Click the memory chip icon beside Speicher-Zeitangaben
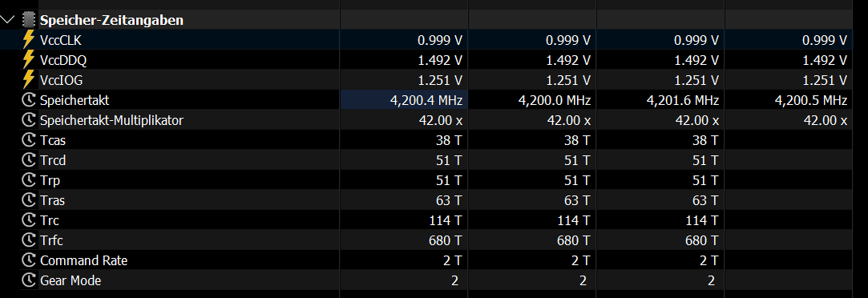The image size is (868, 298). point(28,21)
